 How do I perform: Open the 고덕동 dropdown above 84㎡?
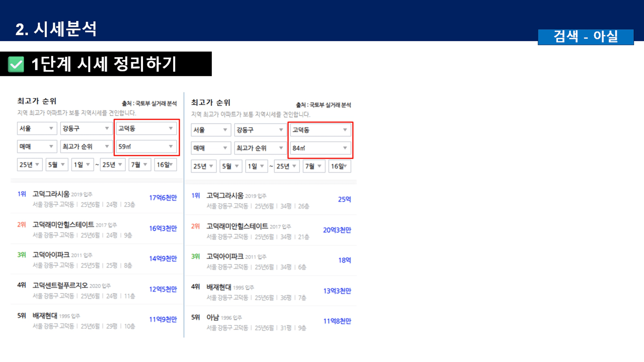[320, 130]
